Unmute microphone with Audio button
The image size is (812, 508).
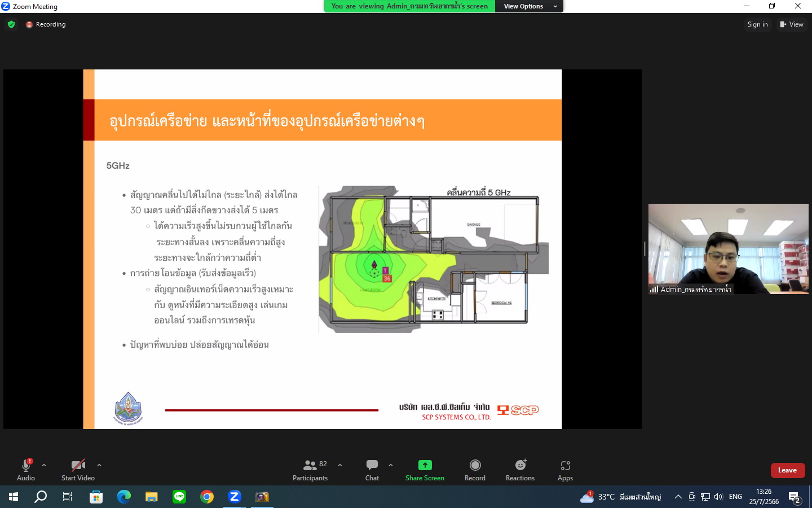click(26, 470)
